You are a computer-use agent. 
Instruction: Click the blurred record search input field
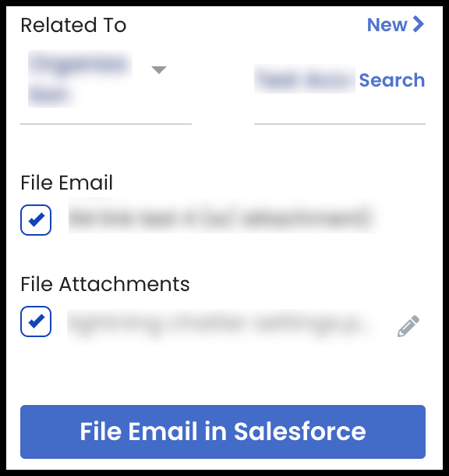[305, 79]
